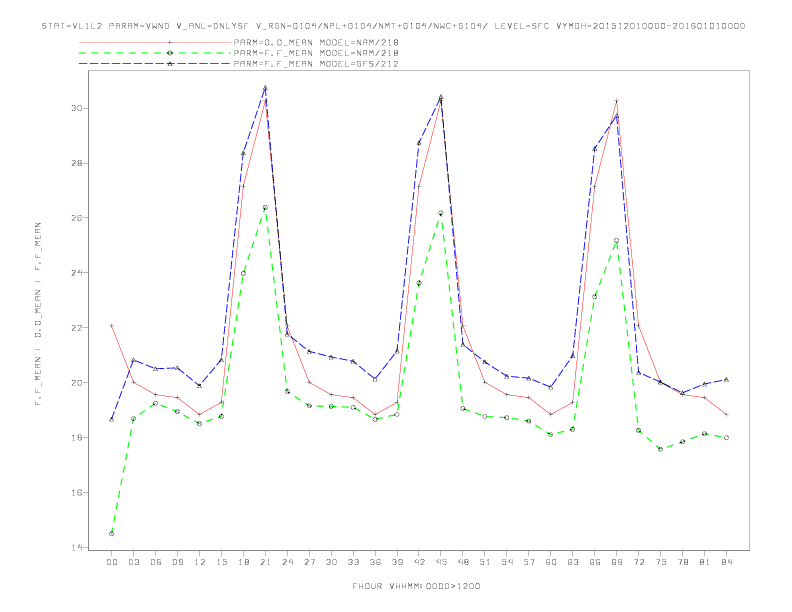Screen dimensions: 792x612
Task: Click x-axis tick label 06
Action: click(156, 562)
